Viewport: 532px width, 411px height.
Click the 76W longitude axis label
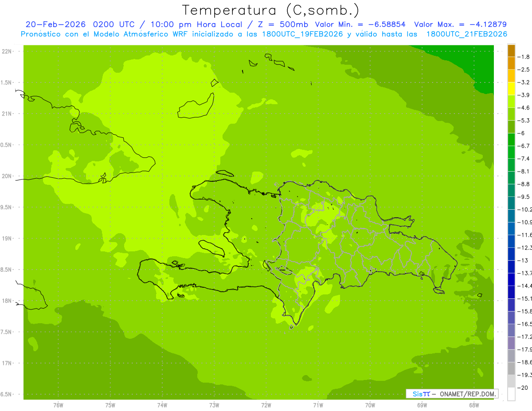58,405
